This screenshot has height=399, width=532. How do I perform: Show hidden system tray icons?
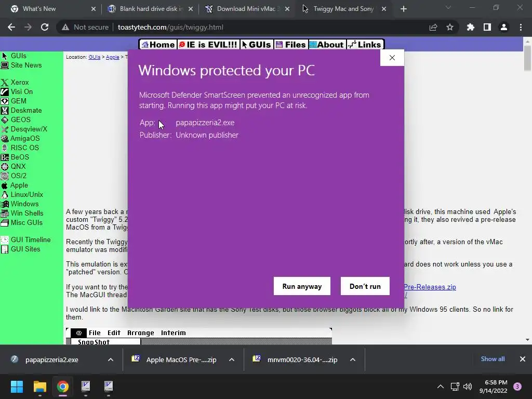(x=441, y=387)
